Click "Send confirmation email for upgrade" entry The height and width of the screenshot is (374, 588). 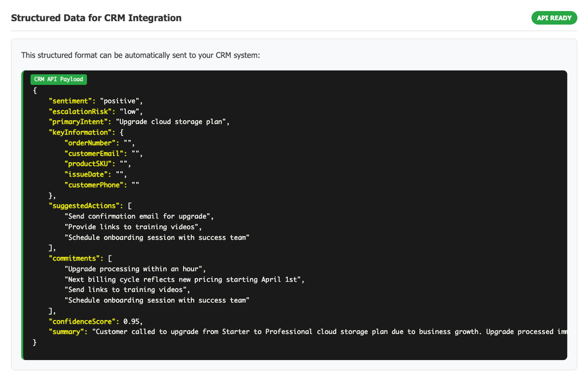(139, 216)
